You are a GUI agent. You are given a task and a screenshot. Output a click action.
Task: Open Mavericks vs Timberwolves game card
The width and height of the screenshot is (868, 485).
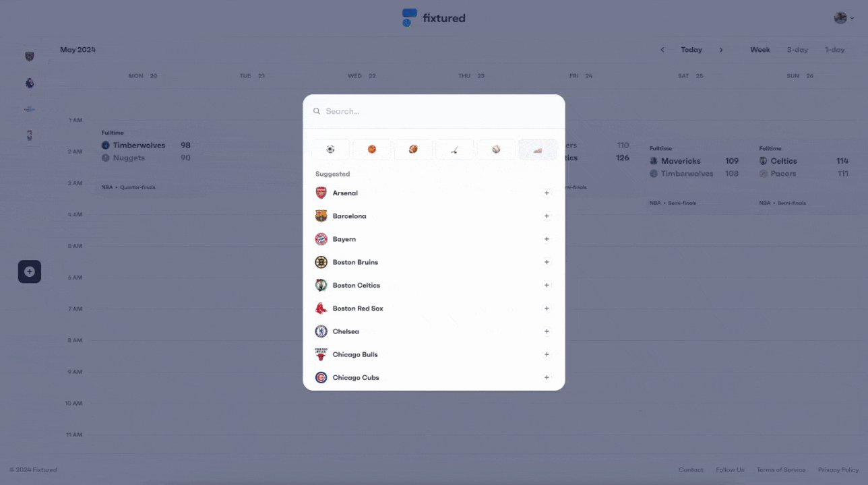pos(694,176)
